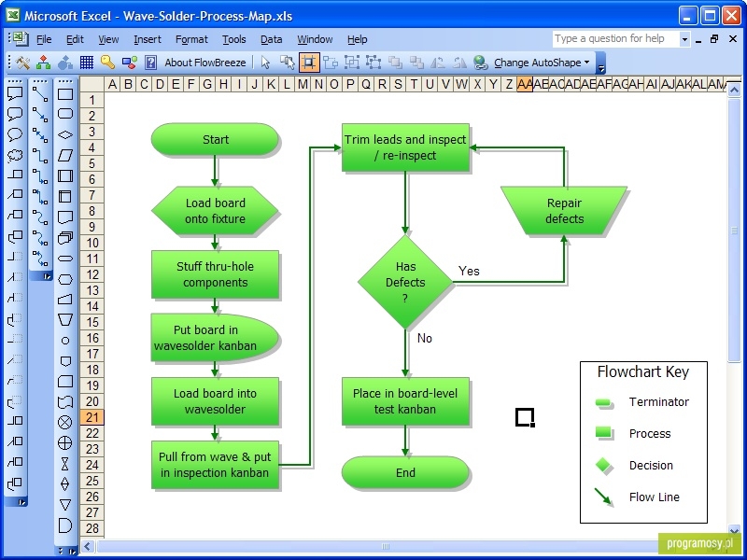Image resolution: width=747 pixels, height=560 pixels.
Task: Select Trim leads and inspect process box
Action: tap(405, 147)
